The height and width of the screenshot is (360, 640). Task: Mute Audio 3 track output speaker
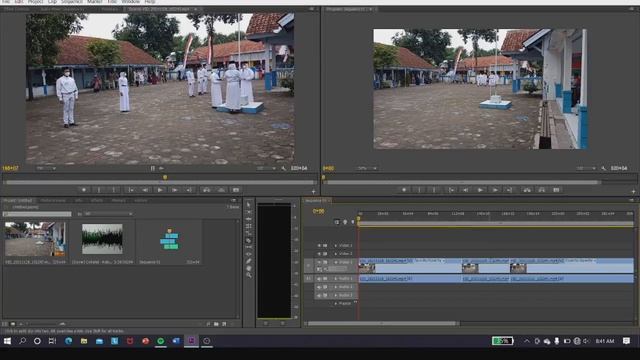[x=320, y=295]
